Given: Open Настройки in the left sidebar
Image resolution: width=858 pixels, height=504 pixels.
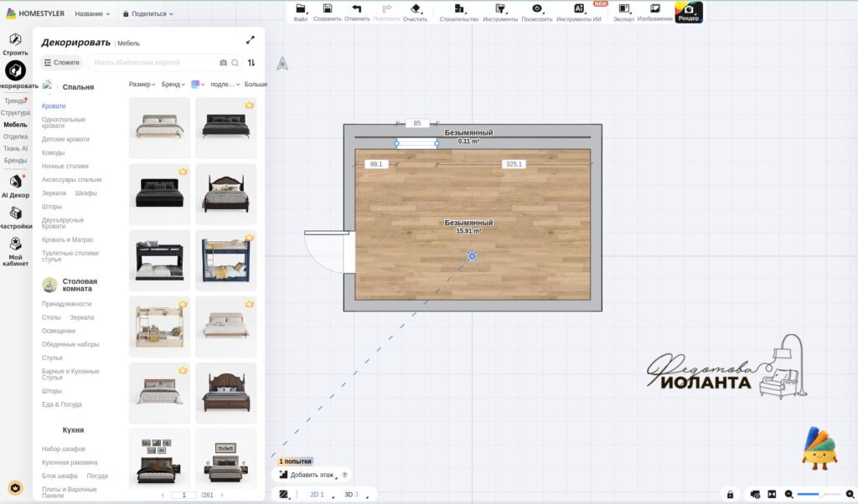Looking at the screenshot, I should [15, 218].
